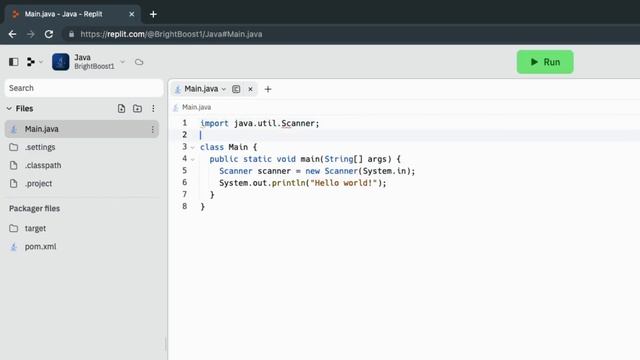Expand the Java repl name dropdown
This screenshot has width=640, height=360.
tap(122, 62)
